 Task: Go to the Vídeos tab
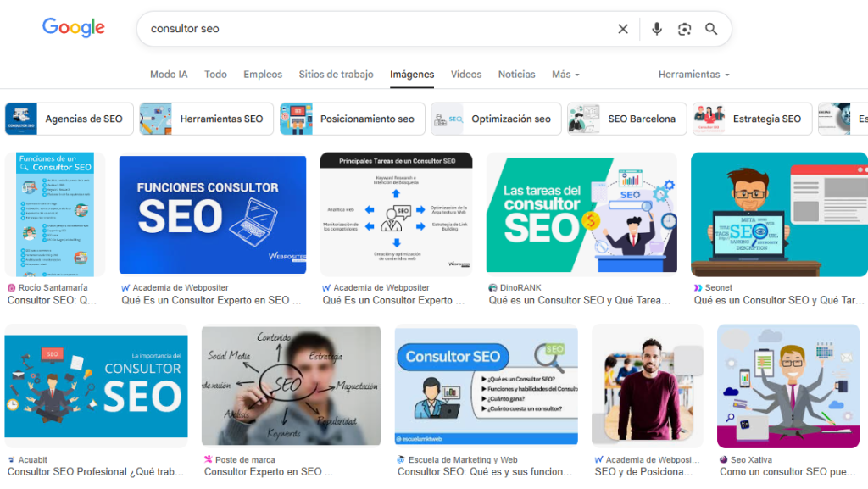466,74
